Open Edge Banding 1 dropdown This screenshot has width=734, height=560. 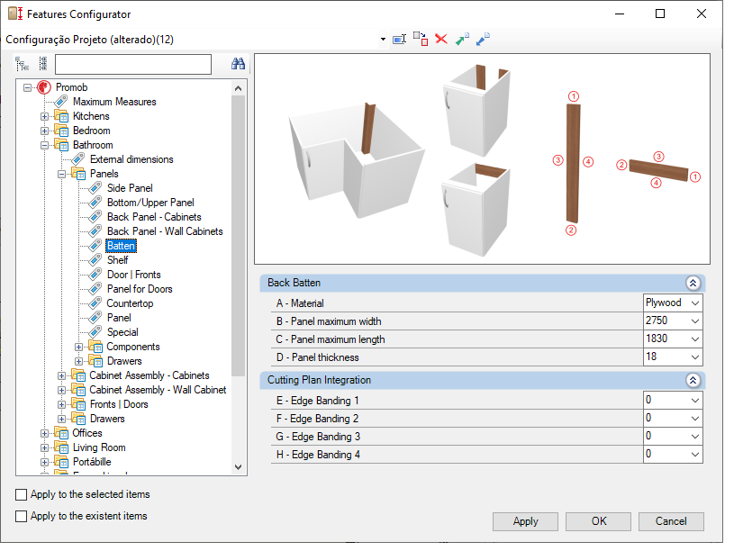click(695, 401)
